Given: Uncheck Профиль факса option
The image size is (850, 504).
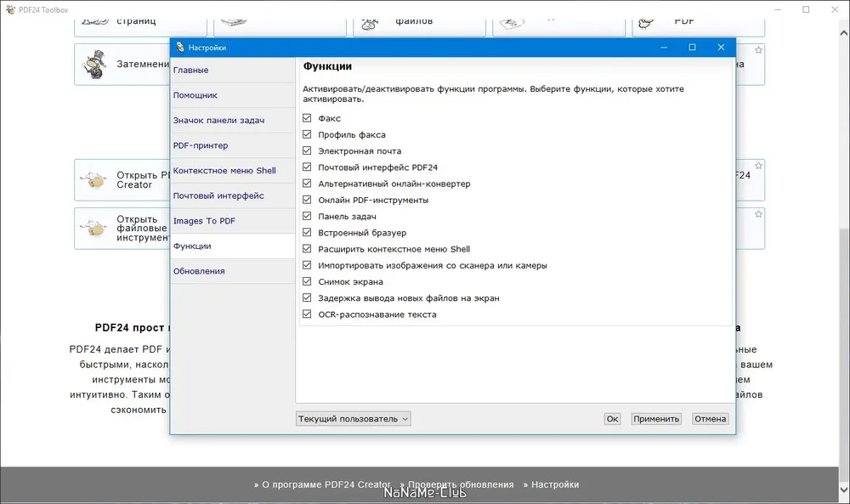Looking at the screenshot, I should (307, 133).
